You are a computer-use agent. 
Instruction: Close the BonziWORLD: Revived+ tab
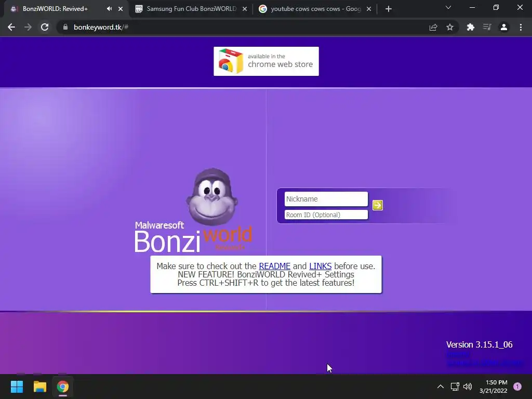click(x=121, y=9)
